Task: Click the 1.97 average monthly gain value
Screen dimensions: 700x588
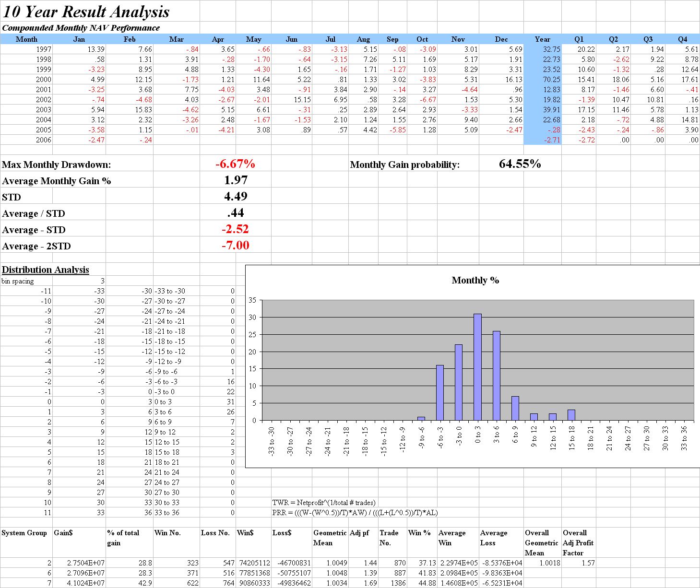Action: pos(236,180)
